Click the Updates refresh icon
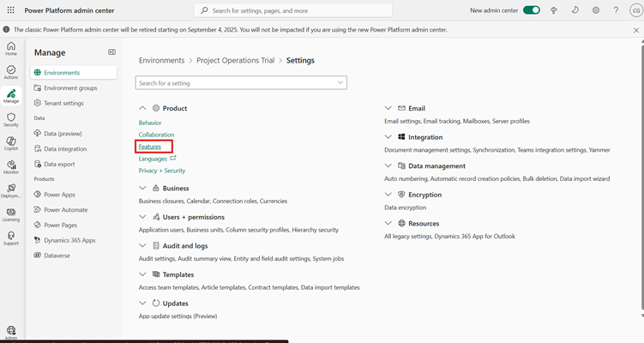The width and height of the screenshot is (644, 343). click(x=156, y=304)
